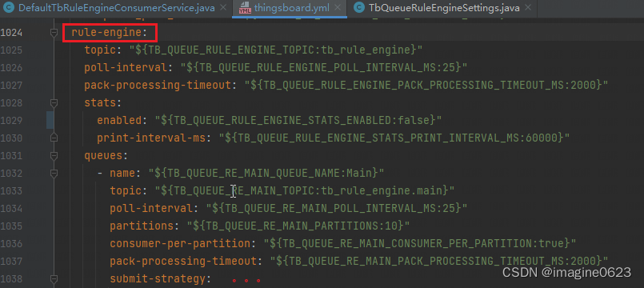Place cursor on the rule-engine key

106,33
